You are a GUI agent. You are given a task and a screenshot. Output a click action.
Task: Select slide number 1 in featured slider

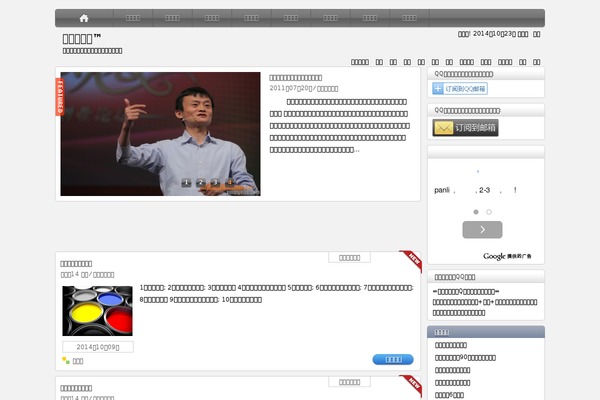click(186, 183)
